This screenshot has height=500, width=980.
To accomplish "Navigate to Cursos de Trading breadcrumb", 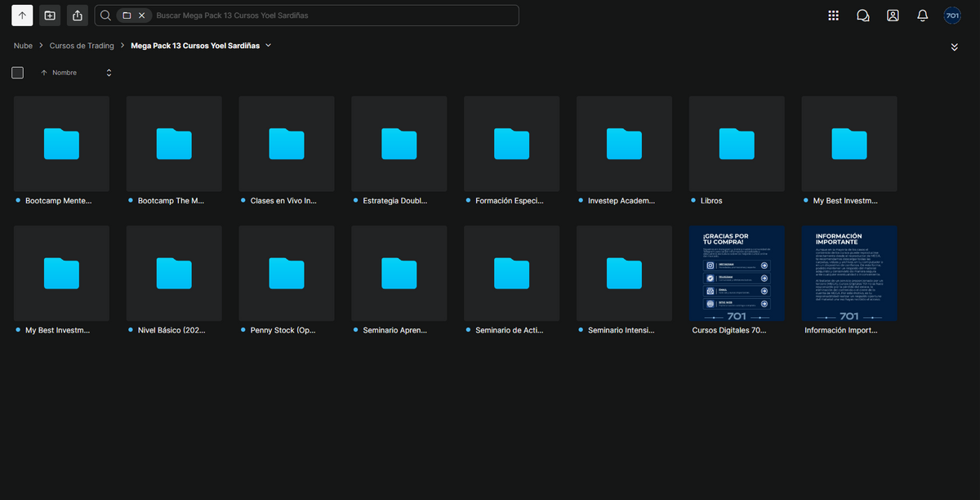I will [x=82, y=46].
